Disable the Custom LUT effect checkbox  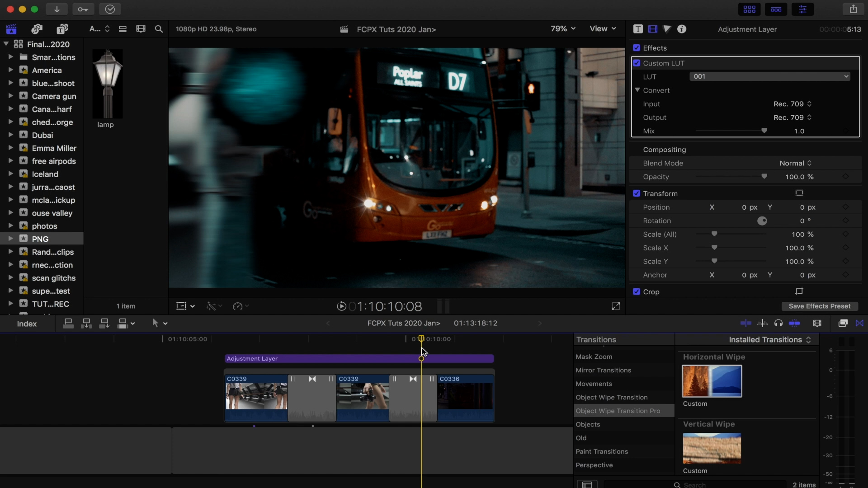637,62
